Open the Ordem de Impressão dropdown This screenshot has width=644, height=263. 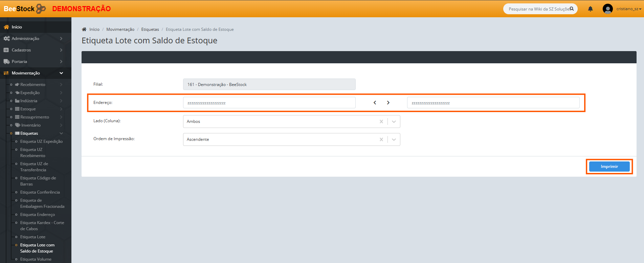[394, 139]
